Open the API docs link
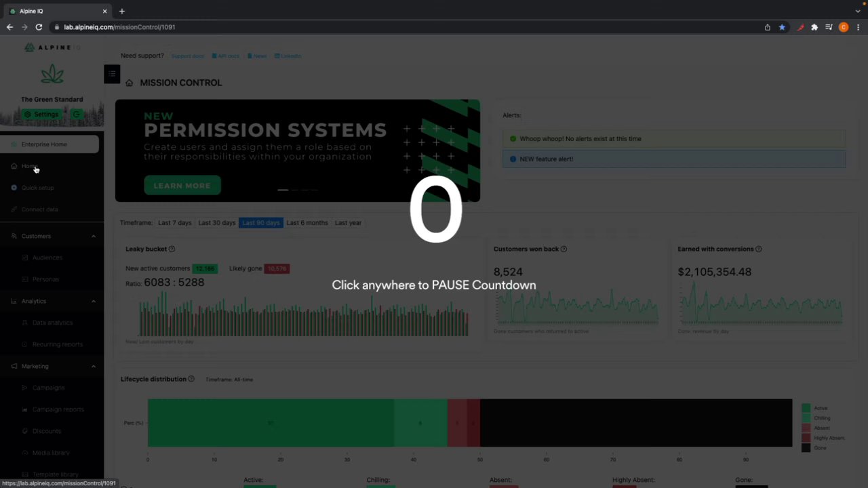 226,56
